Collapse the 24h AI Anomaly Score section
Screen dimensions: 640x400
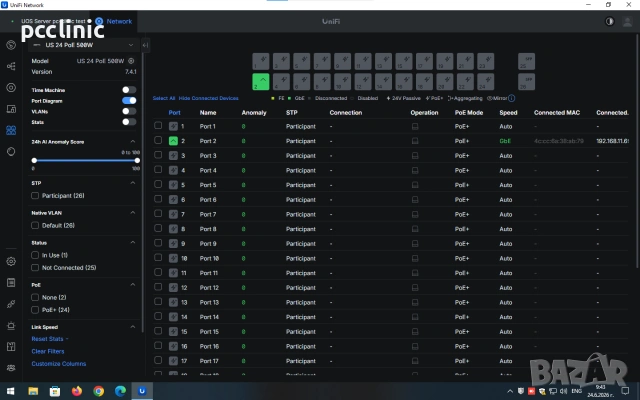pyautogui.click(x=133, y=141)
